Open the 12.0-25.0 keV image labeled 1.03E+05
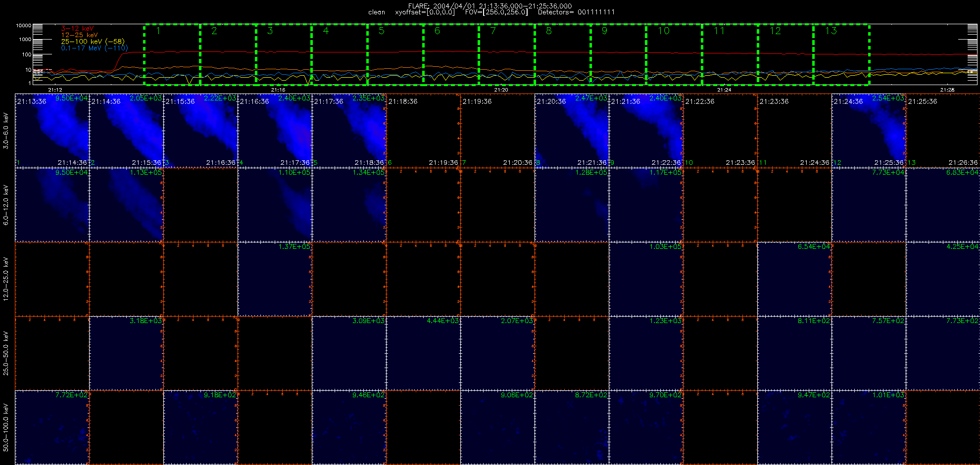This screenshot has width=980, height=465. (x=646, y=279)
